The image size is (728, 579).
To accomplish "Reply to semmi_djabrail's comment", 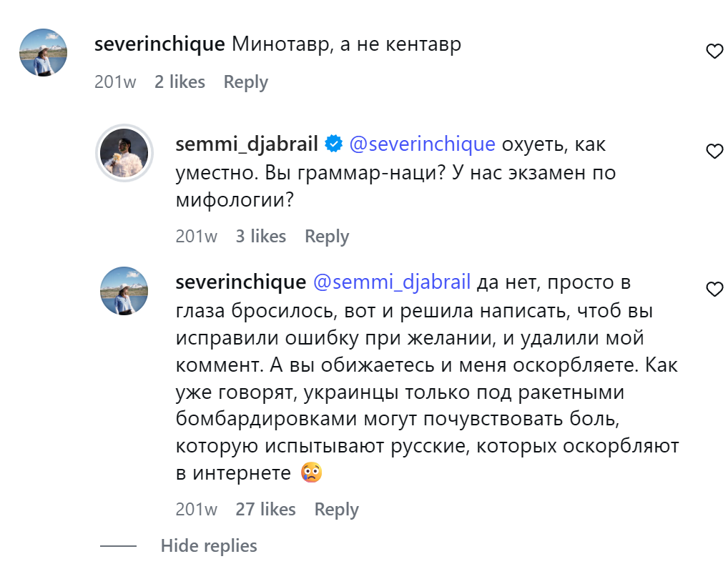I will 327,237.
